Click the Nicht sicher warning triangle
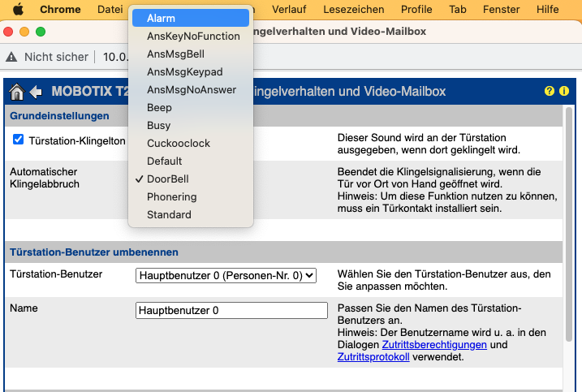This screenshot has height=392, width=582. 11,57
